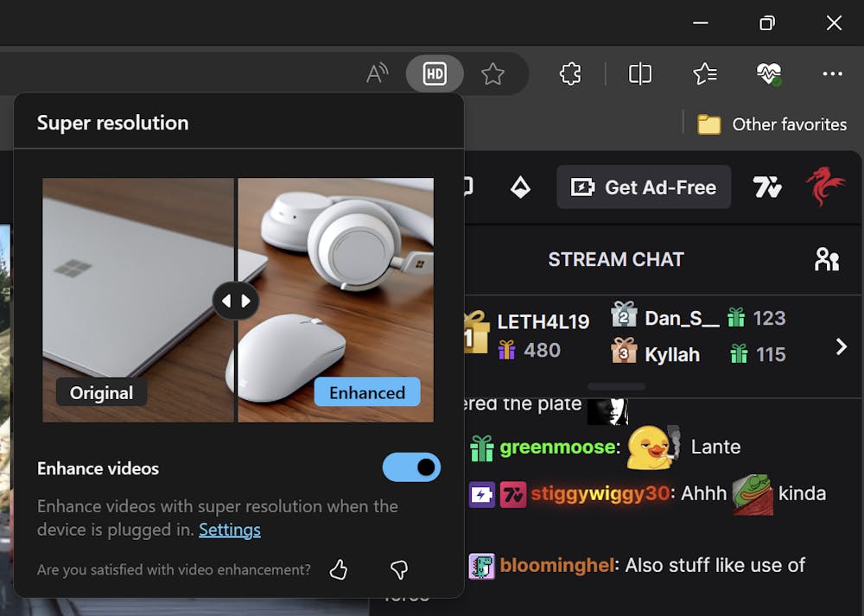Close the browser window
864x616 pixels.
(834, 22)
